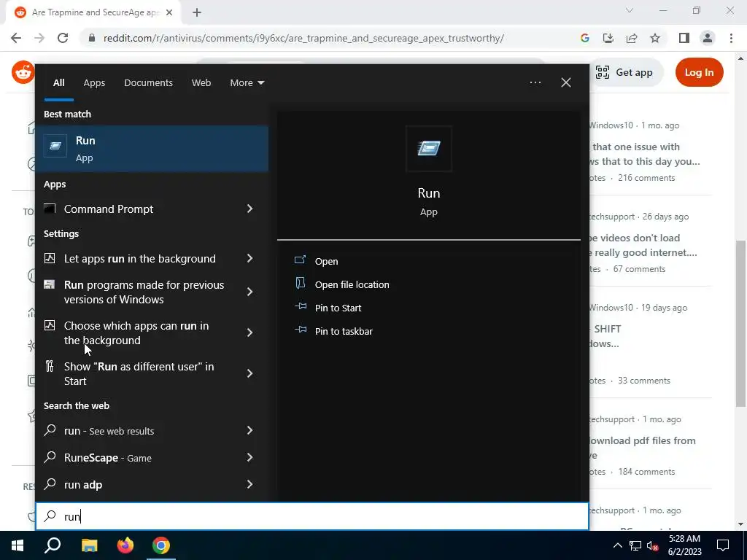The image size is (747, 560).
Task: Click the Reddit logo icon
Action: coord(23,72)
